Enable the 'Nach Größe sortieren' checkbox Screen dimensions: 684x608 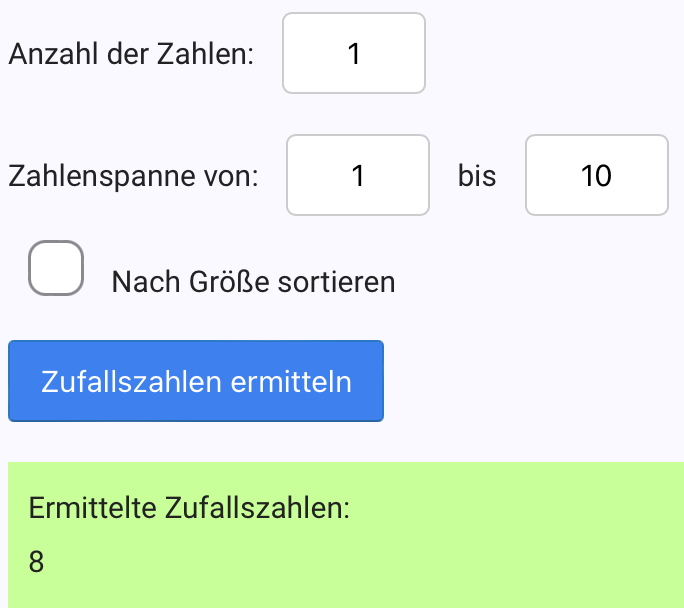[x=55, y=268]
